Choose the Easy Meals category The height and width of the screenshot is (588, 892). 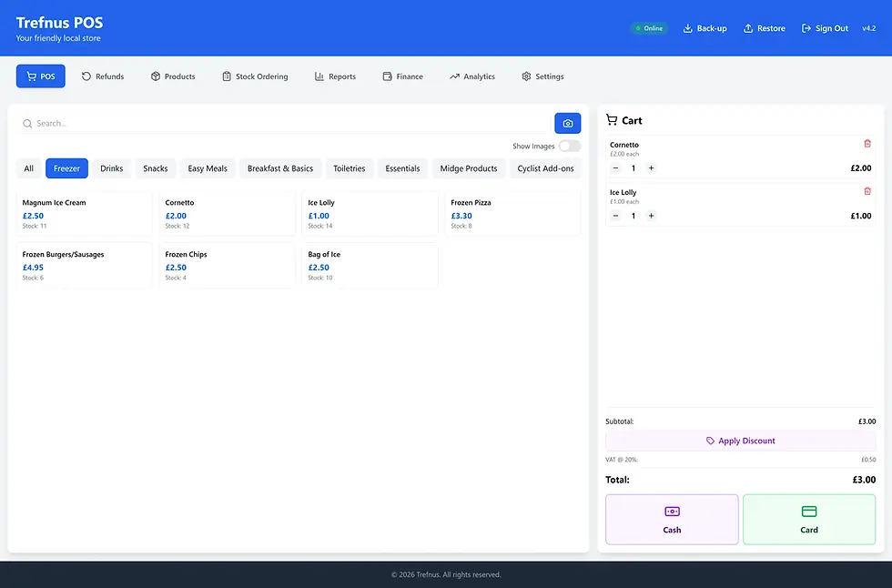pyautogui.click(x=208, y=168)
